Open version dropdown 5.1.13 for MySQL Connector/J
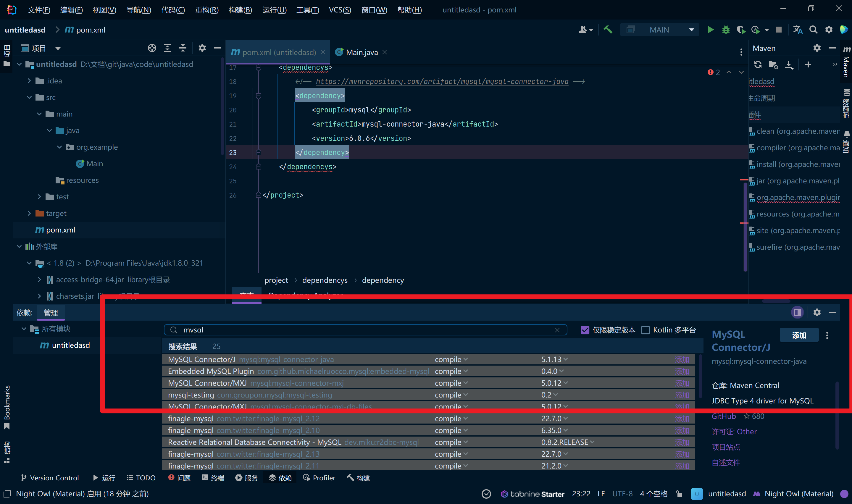The image size is (852, 504). 554,359
